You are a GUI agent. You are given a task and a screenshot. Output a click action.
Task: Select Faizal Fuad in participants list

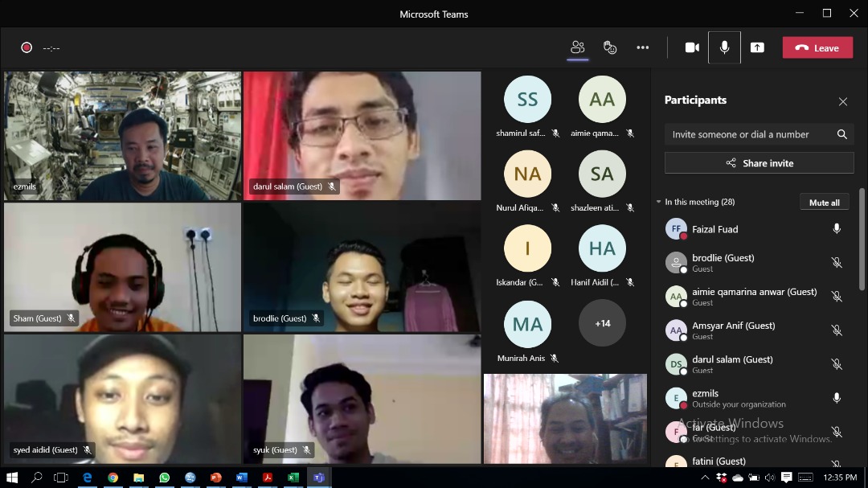[x=714, y=229]
